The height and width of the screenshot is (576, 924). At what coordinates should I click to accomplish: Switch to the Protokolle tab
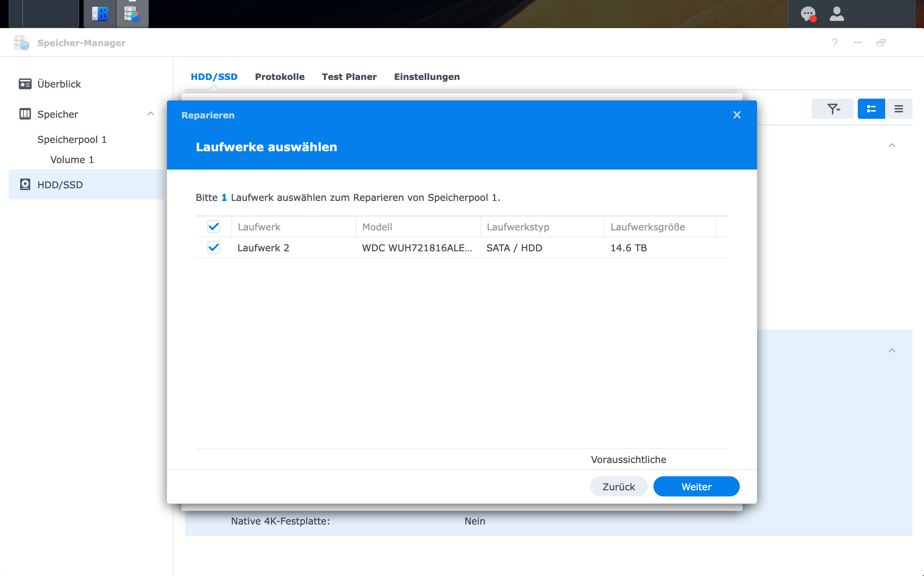point(280,77)
